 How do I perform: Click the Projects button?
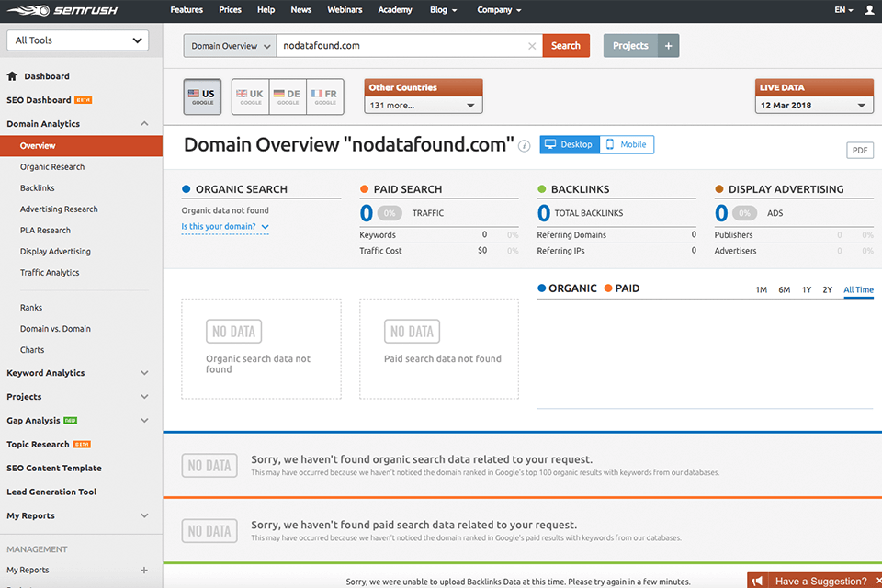[x=630, y=46]
